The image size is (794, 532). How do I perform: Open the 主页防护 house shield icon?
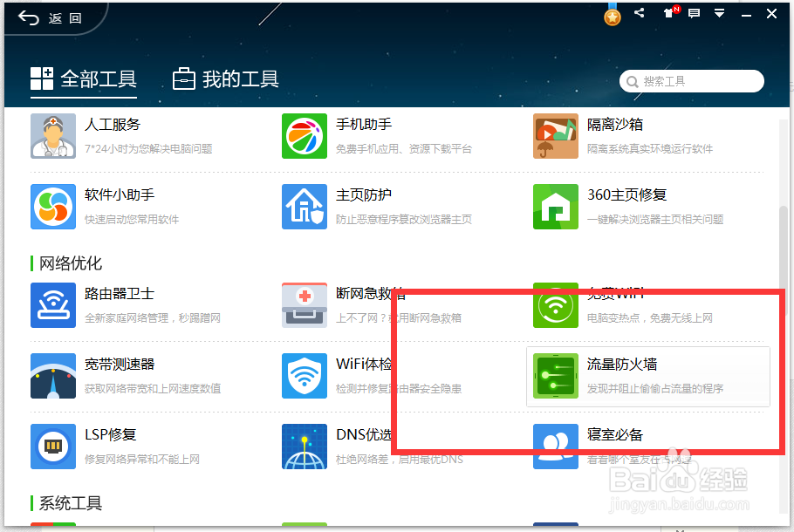pyautogui.click(x=305, y=207)
